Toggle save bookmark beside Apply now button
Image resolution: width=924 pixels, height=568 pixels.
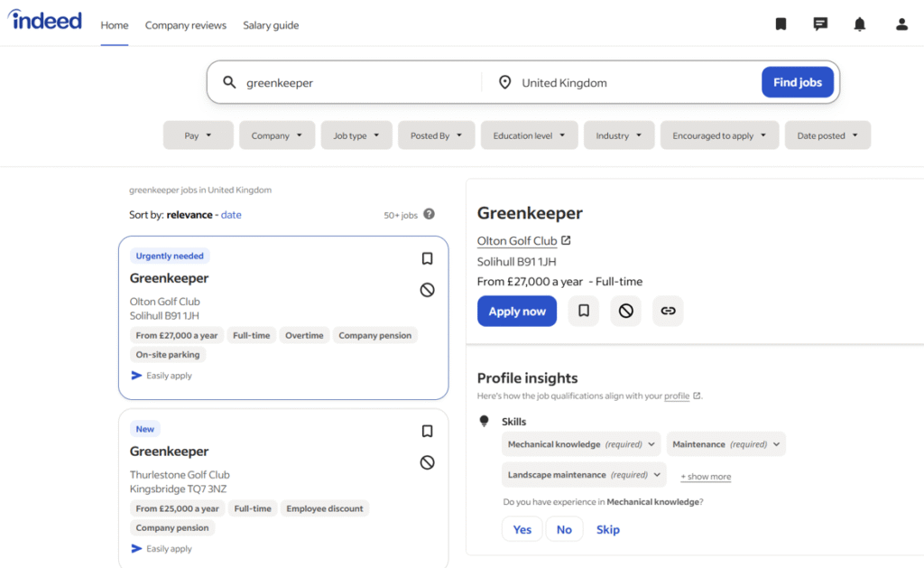pos(584,311)
